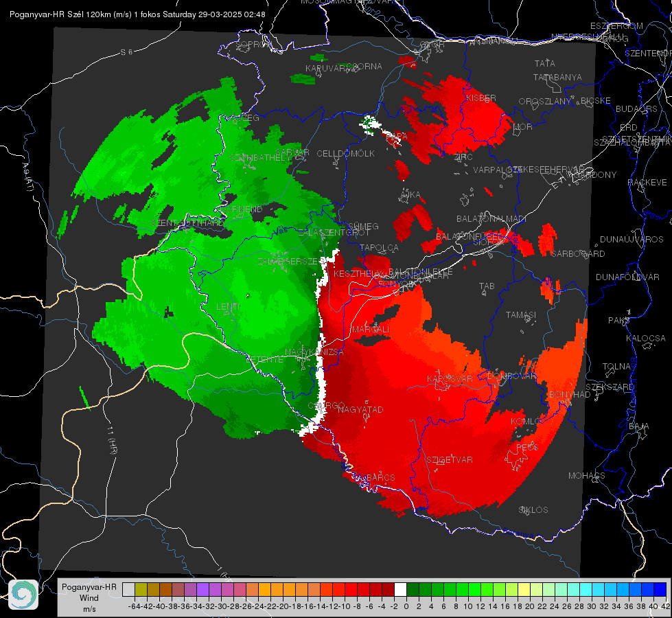Click the OROSZLANY town label
The height and width of the screenshot is (618, 672).
point(545,101)
